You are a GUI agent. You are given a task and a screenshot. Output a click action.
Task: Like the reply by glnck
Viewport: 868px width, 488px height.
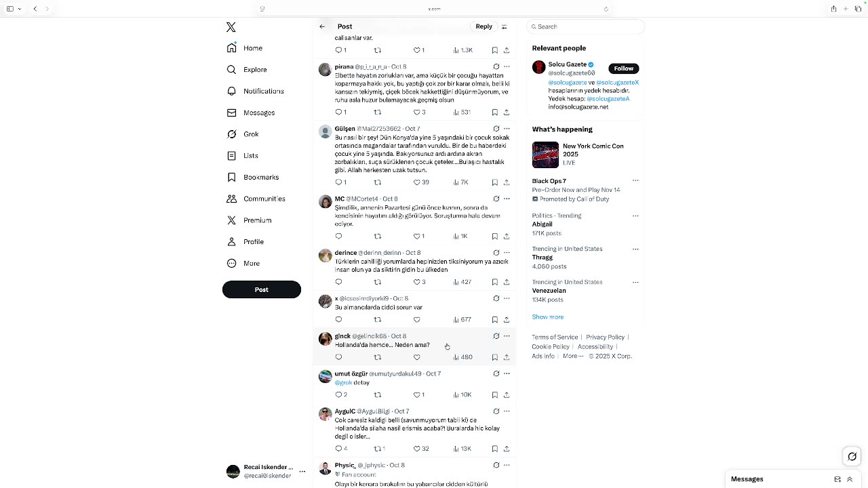point(417,357)
